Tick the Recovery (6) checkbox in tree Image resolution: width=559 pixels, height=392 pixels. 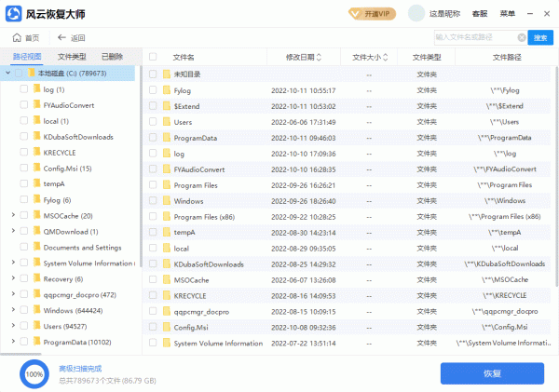21,279
